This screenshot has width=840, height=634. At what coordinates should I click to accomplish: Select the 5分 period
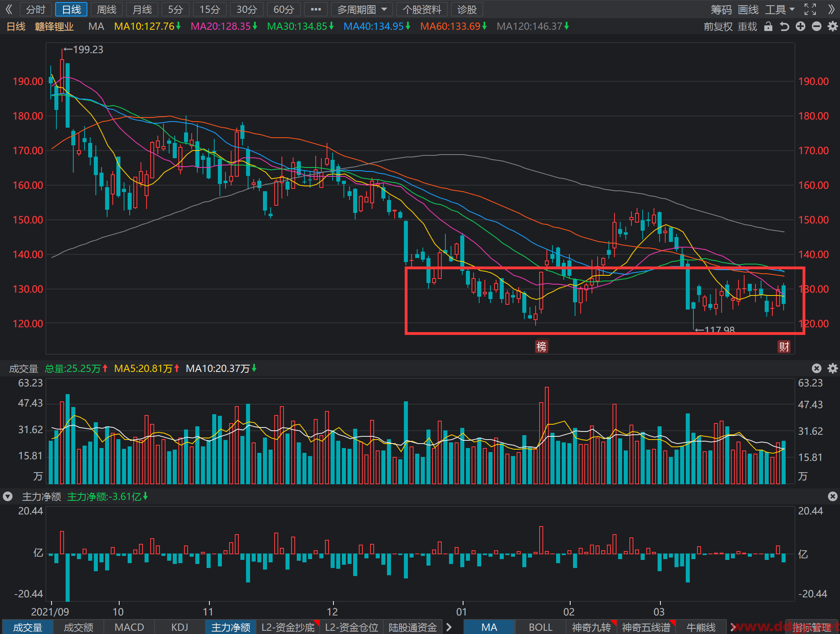[x=176, y=9]
